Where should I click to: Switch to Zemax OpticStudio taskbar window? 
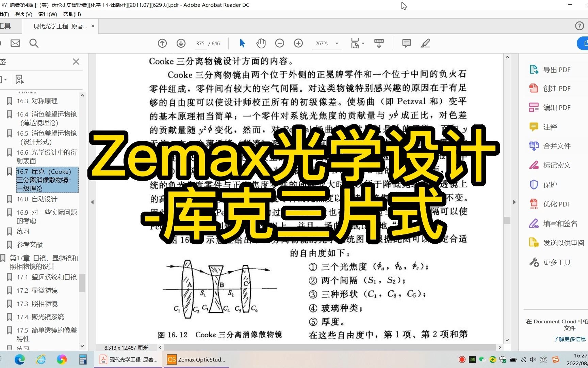click(197, 359)
